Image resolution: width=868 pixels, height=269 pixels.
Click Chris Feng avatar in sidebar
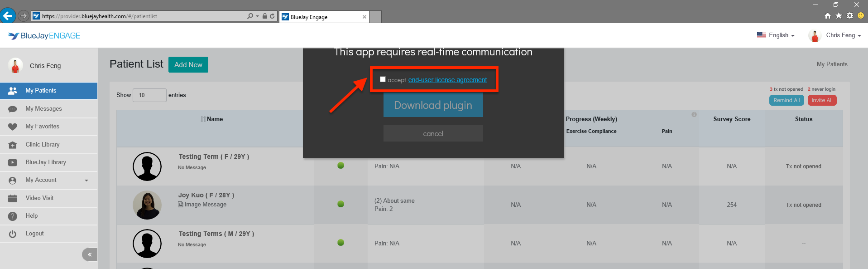pyautogui.click(x=15, y=66)
